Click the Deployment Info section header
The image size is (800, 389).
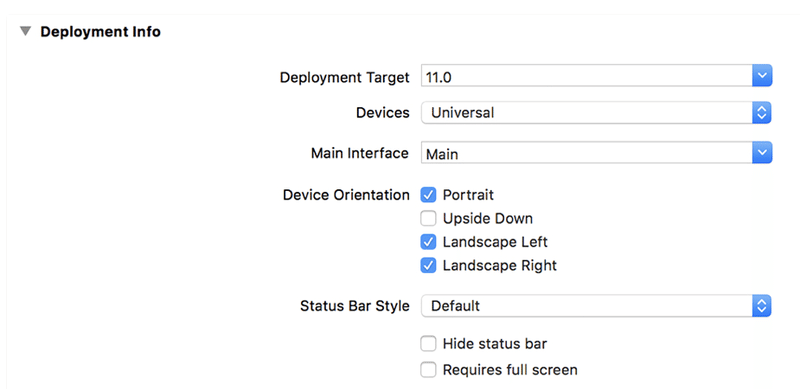click(101, 32)
